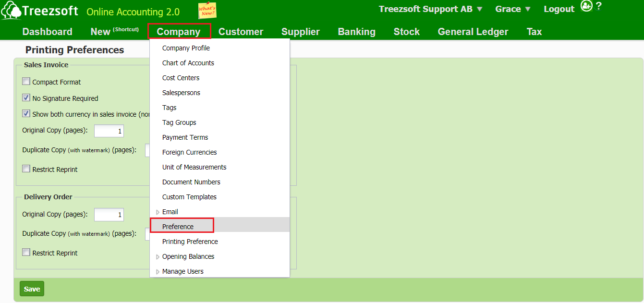Open Tag Groups menu entry

tap(220, 122)
